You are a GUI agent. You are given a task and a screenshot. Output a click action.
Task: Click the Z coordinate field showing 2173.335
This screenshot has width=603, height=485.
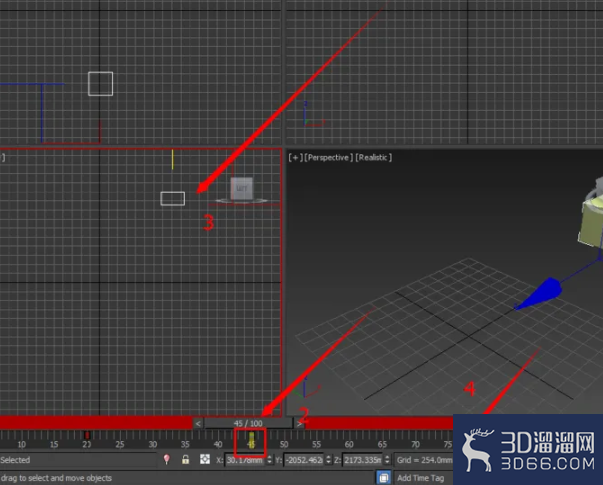pyautogui.click(x=363, y=460)
